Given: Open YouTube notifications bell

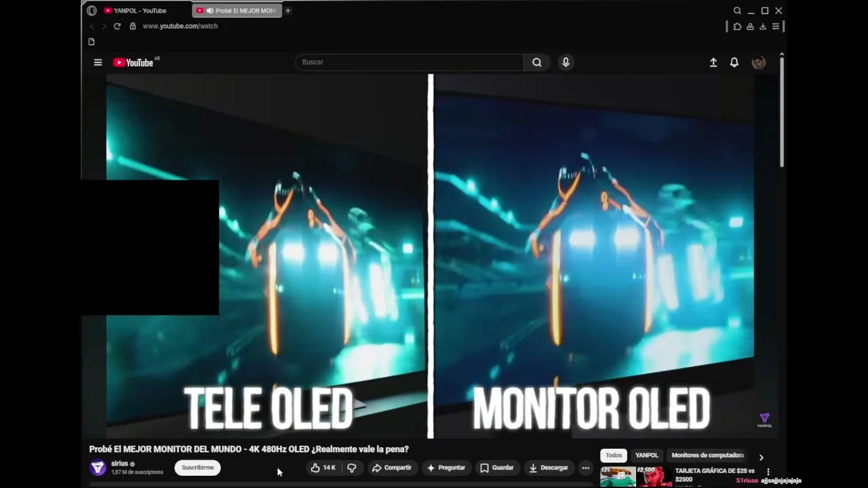Looking at the screenshot, I should coord(734,62).
